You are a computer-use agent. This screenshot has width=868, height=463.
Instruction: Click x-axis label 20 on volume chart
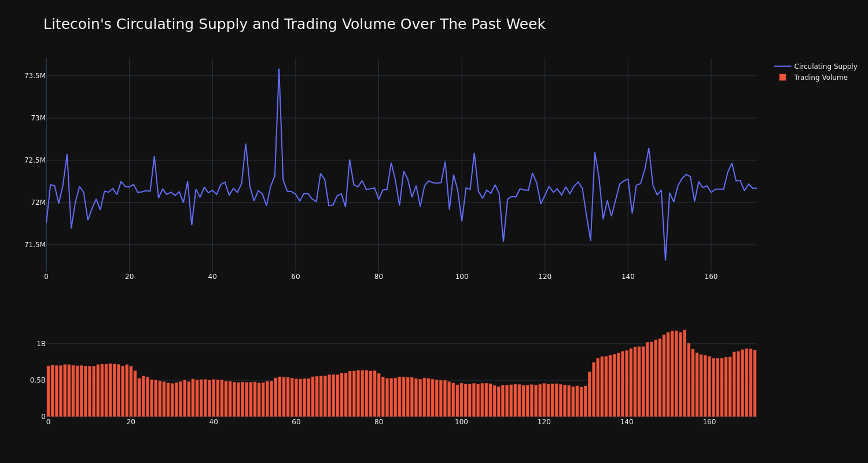point(131,422)
